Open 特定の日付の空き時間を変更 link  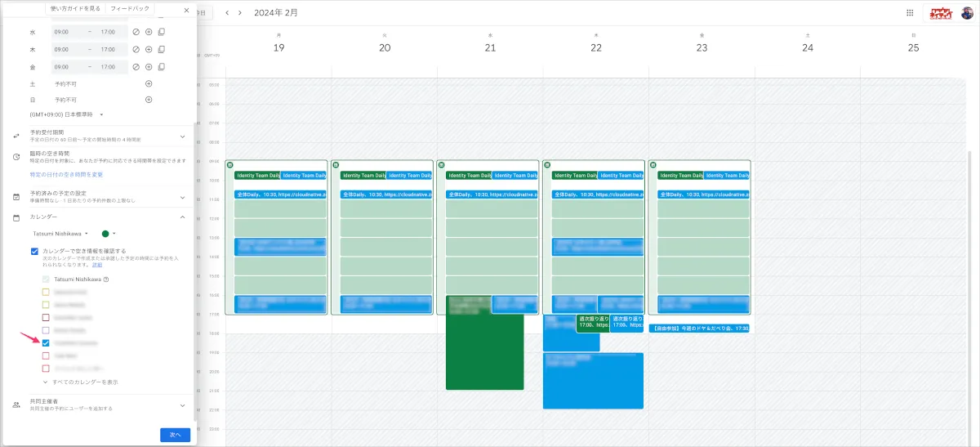pos(66,175)
